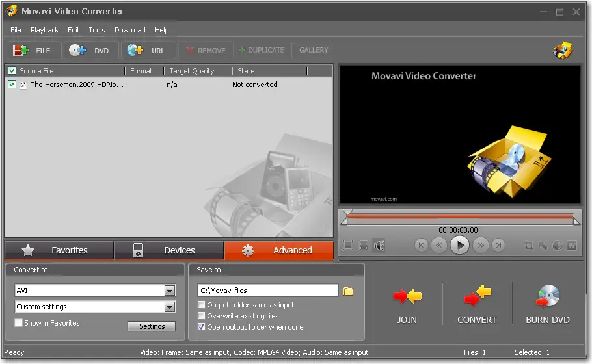This screenshot has width=592, height=364.
Task: Click the JOIN button
Action: (407, 305)
